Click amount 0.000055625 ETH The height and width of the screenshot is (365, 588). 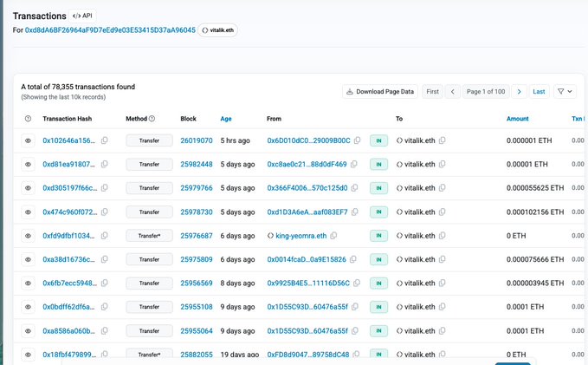[x=535, y=188]
